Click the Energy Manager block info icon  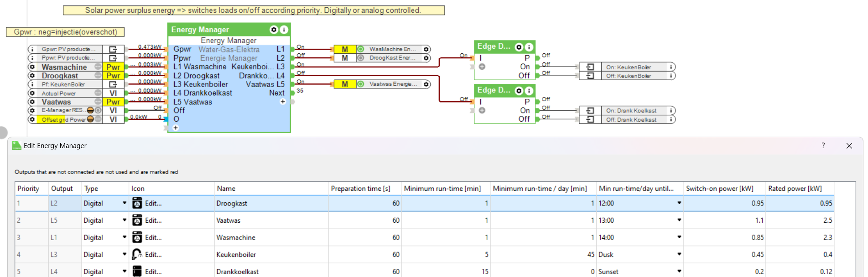(284, 30)
